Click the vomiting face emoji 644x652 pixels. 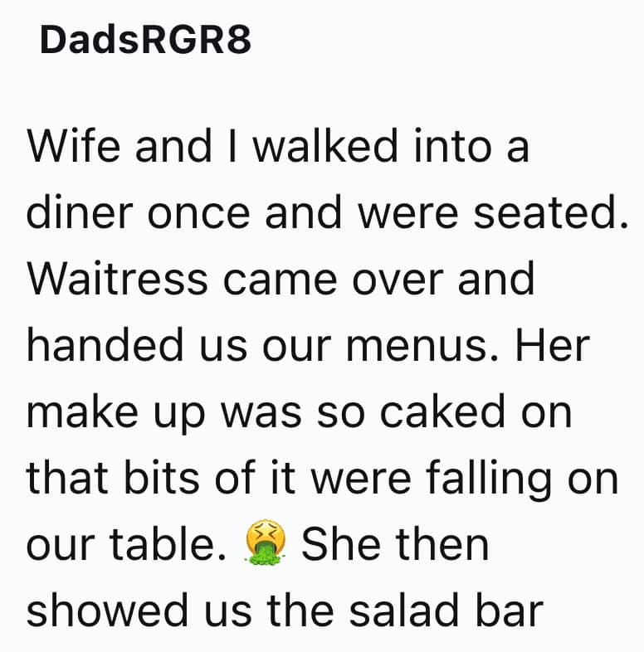266,545
